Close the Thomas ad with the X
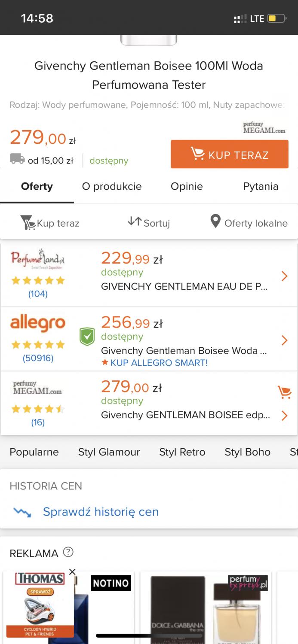The width and height of the screenshot is (298, 644). pos(72,572)
